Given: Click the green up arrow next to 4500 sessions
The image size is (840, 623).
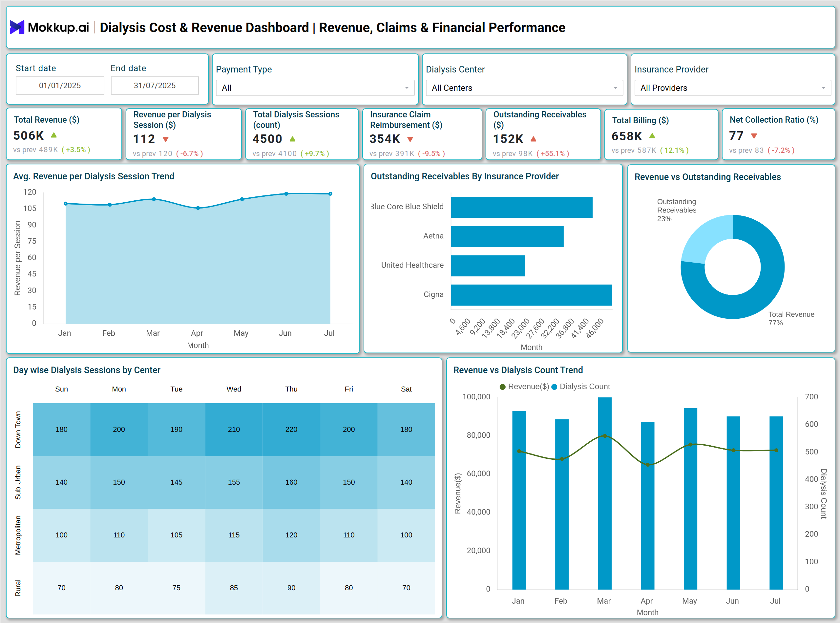Looking at the screenshot, I should [292, 139].
